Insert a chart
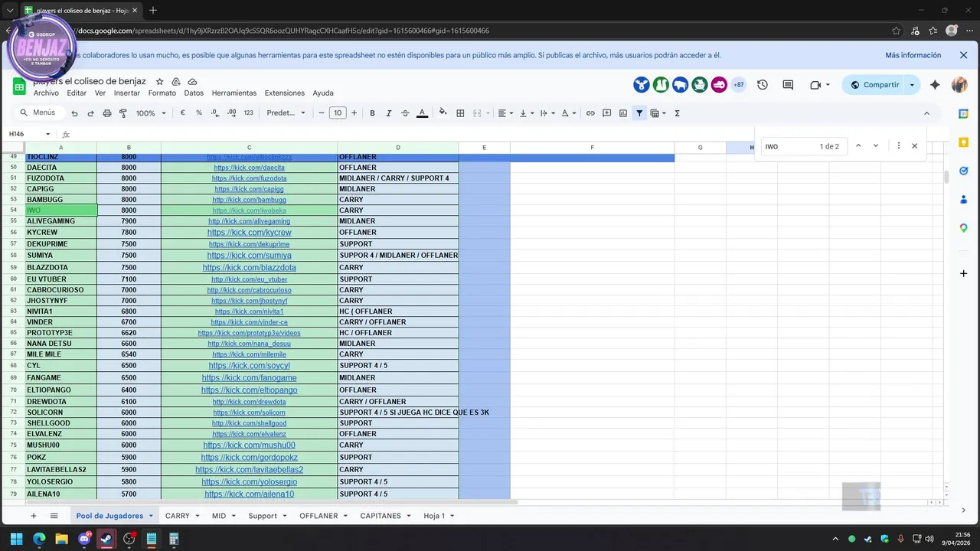 coord(622,113)
